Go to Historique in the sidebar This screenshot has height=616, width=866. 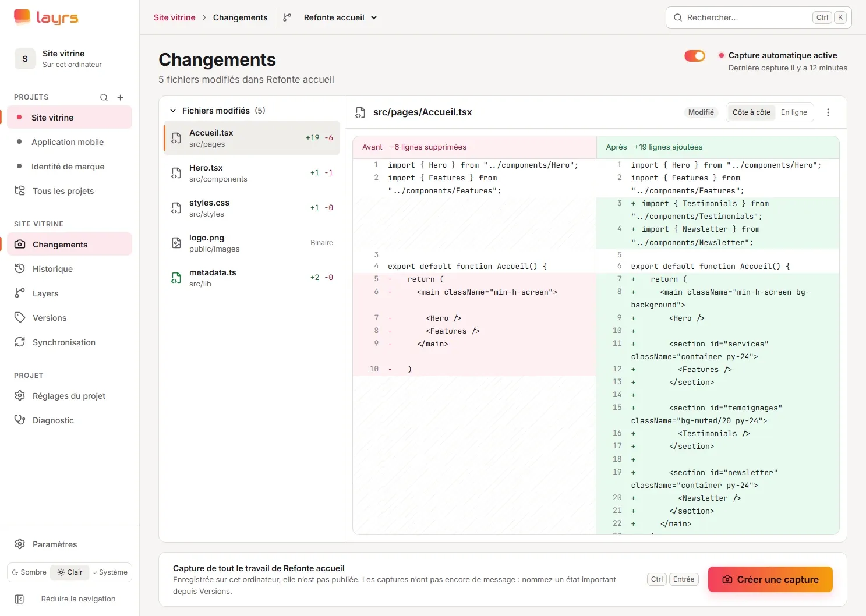tap(70, 268)
